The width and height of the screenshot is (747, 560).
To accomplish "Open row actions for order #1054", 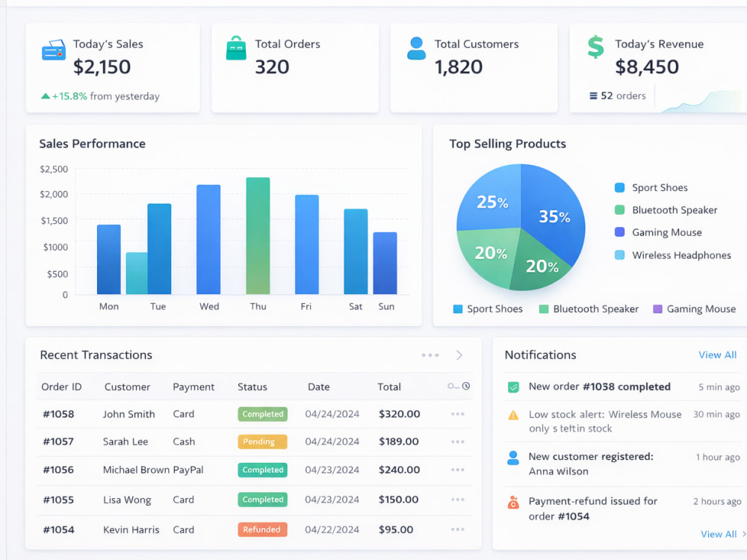I will point(457,529).
